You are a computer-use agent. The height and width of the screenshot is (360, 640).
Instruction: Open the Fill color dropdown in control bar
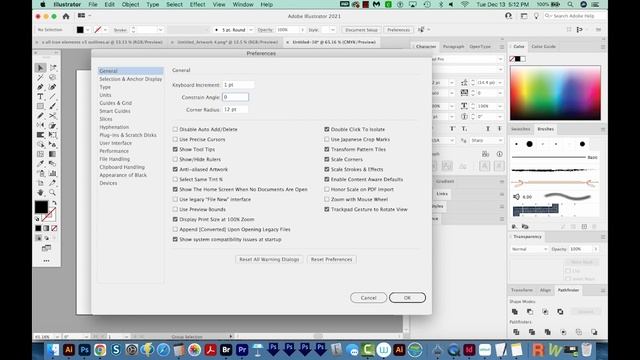click(87, 30)
